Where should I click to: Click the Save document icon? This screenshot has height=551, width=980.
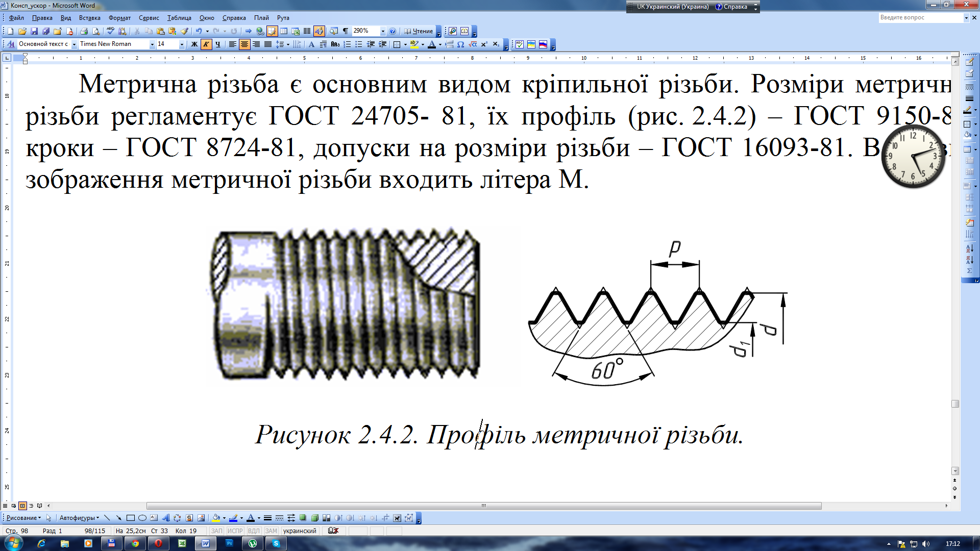(34, 31)
